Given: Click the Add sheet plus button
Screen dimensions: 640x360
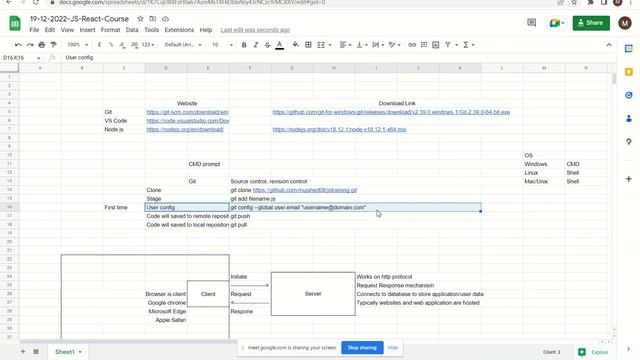Looking at the screenshot, I should point(23,351).
